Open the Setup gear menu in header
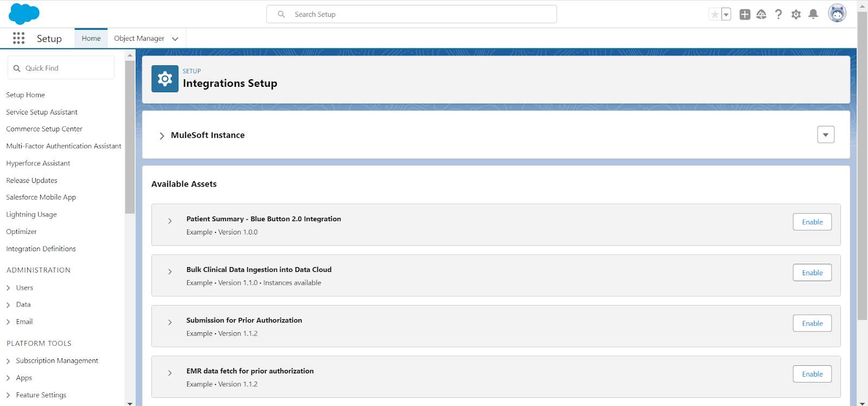This screenshot has height=406, width=868. (796, 15)
